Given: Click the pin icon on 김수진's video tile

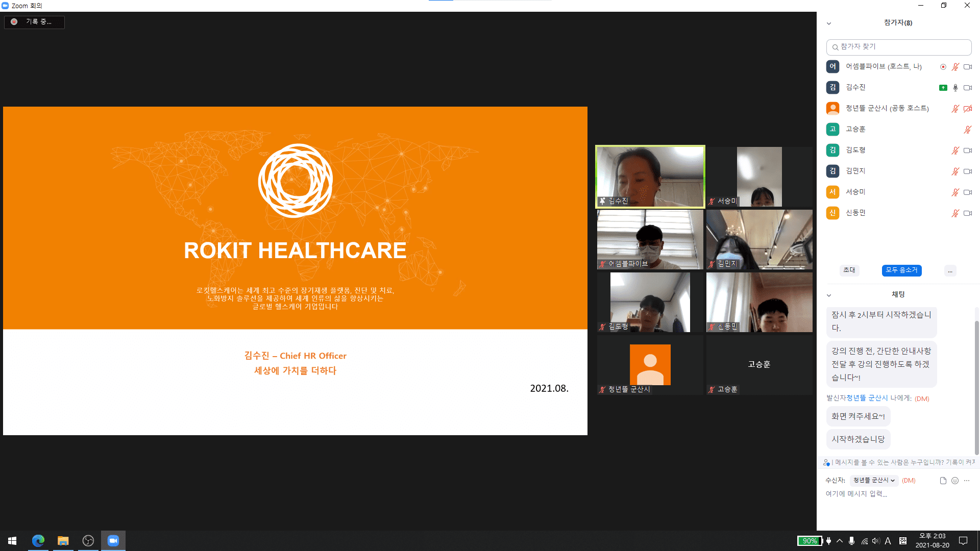Looking at the screenshot, I should 602,201.
